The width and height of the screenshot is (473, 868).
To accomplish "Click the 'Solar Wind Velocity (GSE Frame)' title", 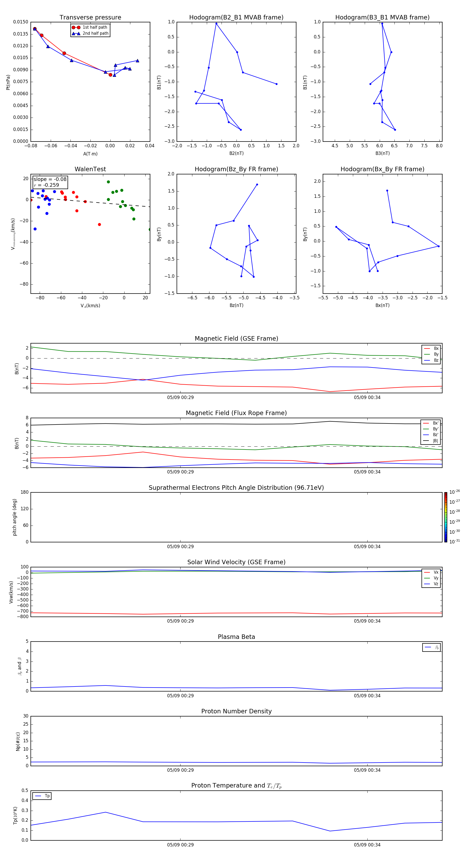I will pyautogui.click(x=236, y=562).
